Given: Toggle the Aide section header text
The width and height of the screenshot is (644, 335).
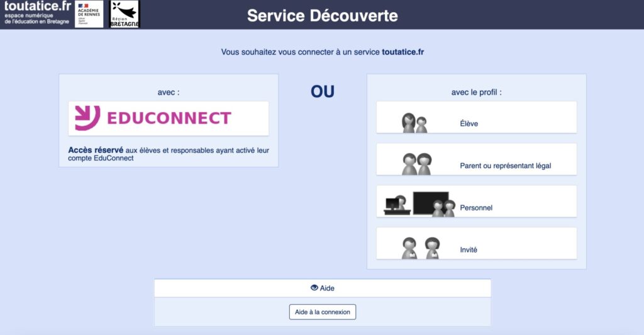Looking at the screenshot, I should (x=327, y=288).
